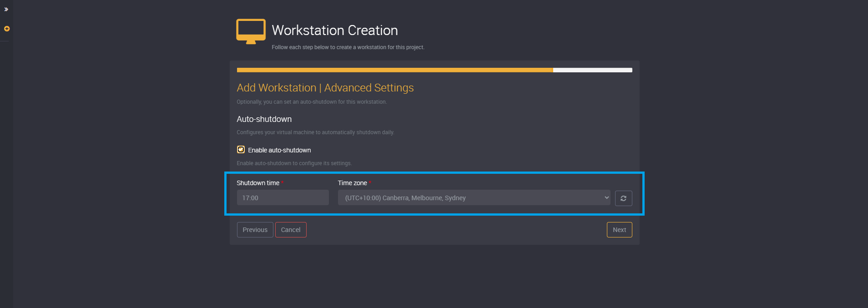This screenshot has width=868, height=308.
Task: Open the Time zone dropdown
Action: click(474, 197)
